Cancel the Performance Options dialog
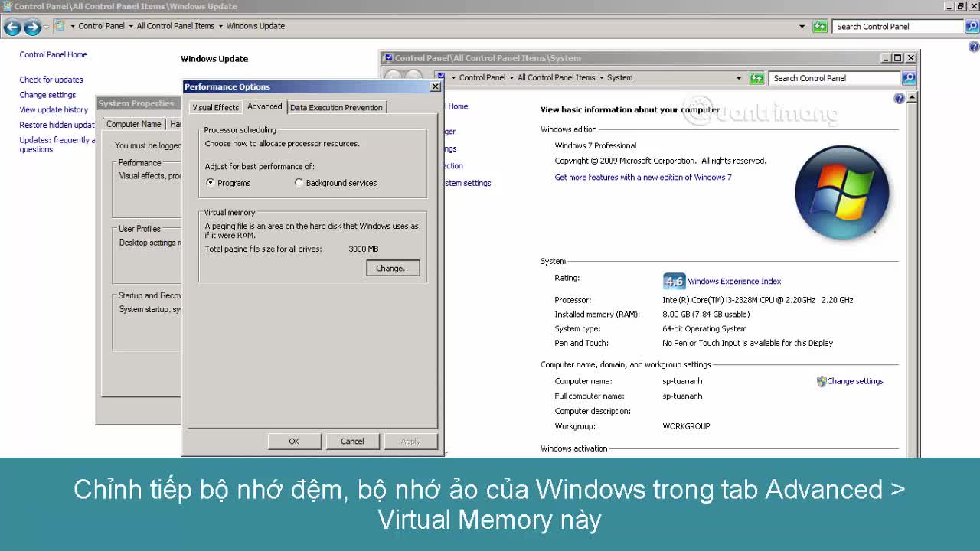 (x=352, y=442)
